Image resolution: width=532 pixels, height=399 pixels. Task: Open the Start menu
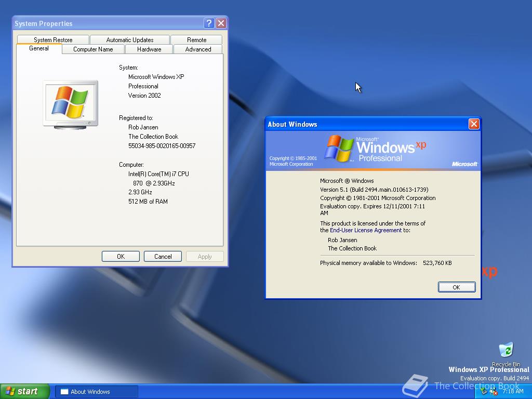point(25,391)
